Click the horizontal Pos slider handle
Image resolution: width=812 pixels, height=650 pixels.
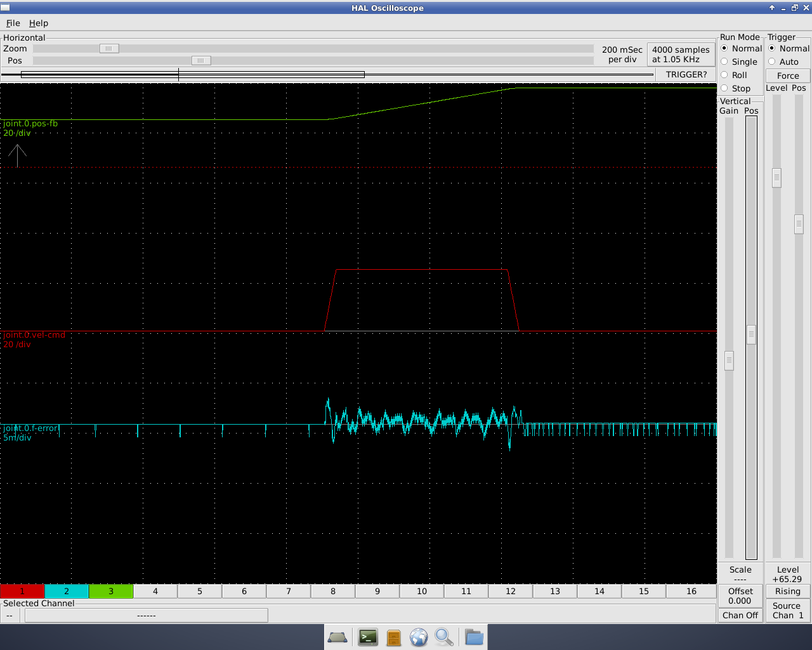coord(201,60)
